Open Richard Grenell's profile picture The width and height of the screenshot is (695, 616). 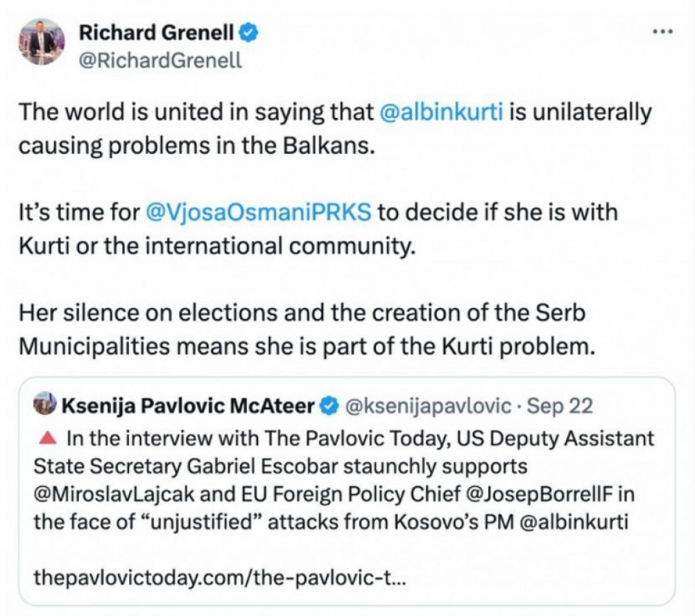coord(41,42)
